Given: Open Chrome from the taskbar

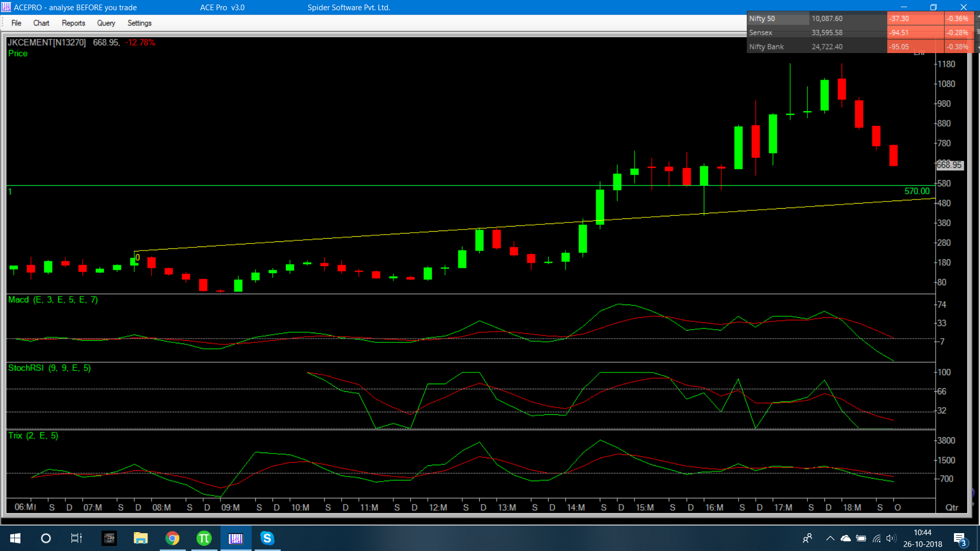Looking at the screenshot, I should click(x=173, y=538).
